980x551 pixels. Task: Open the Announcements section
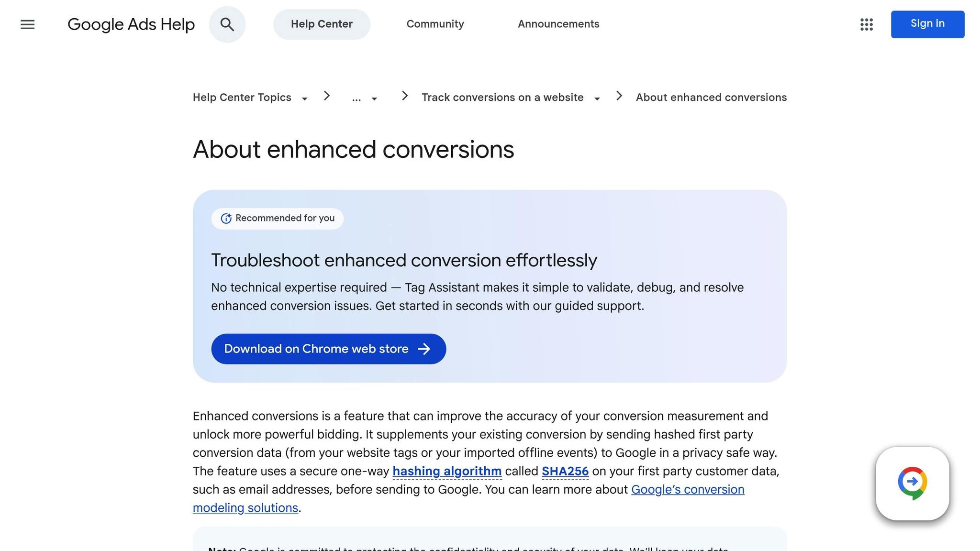[x=558, y=24]
